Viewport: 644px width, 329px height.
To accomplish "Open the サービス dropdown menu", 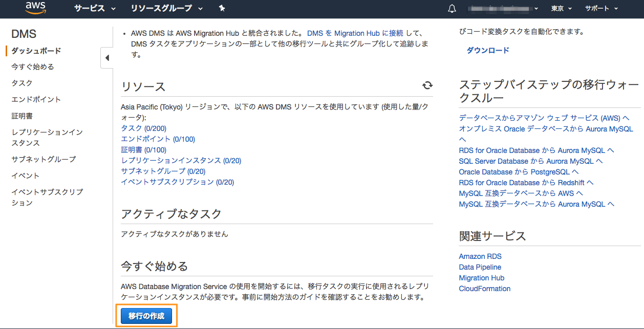I will [x=95, y=8].
